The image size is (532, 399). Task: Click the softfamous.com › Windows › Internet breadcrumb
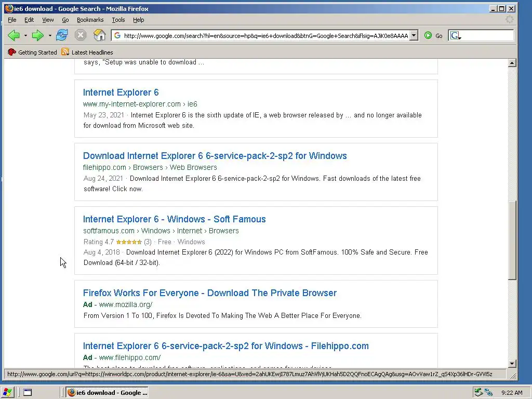point(161,231)
